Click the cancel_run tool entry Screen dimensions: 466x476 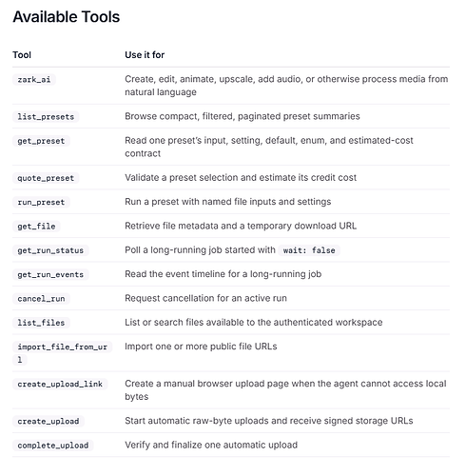[x=41, y=299]
